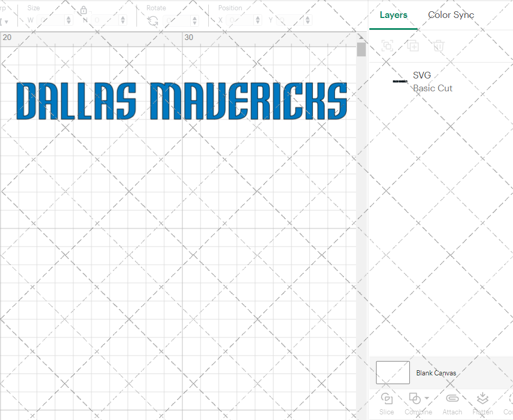
Task: Click the Rotate icon
Action: 153,21
